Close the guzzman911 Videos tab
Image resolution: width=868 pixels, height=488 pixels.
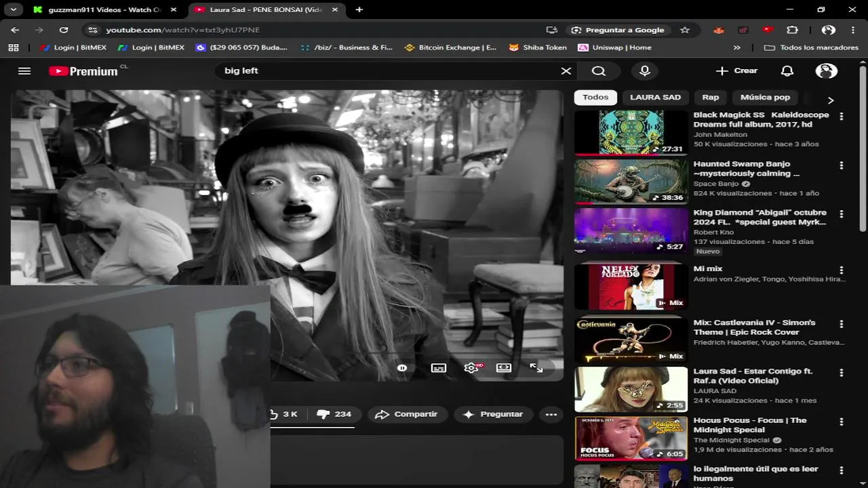[174, 9]
